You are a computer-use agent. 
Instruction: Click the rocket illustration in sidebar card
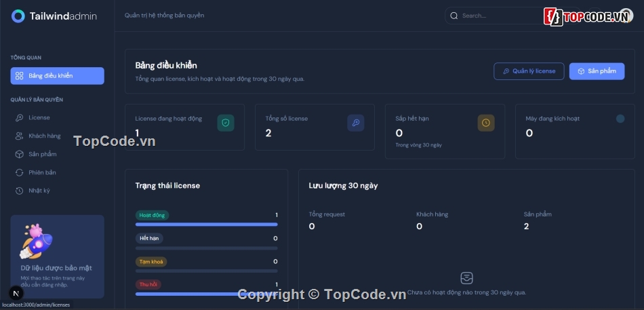click(x=36, y=241)
